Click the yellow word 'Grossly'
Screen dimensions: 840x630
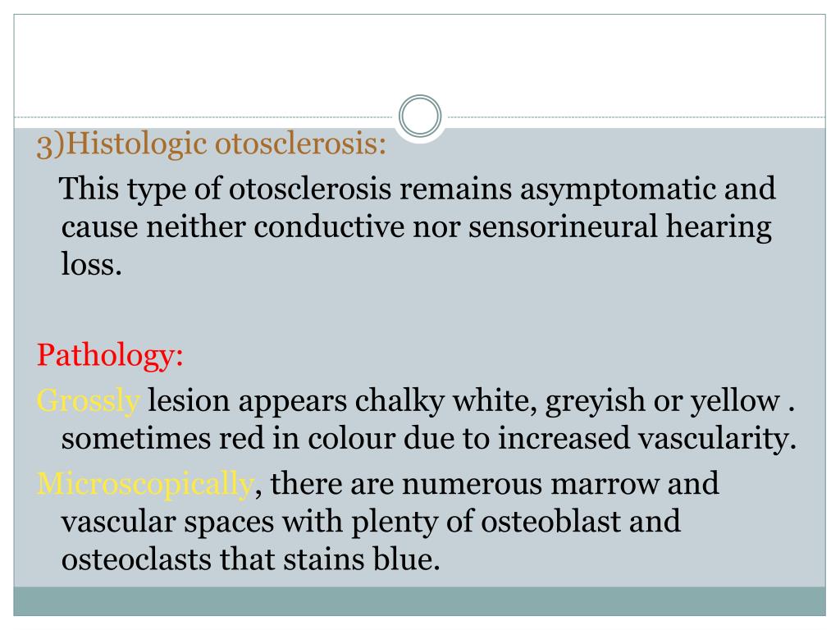coord(89,400)
